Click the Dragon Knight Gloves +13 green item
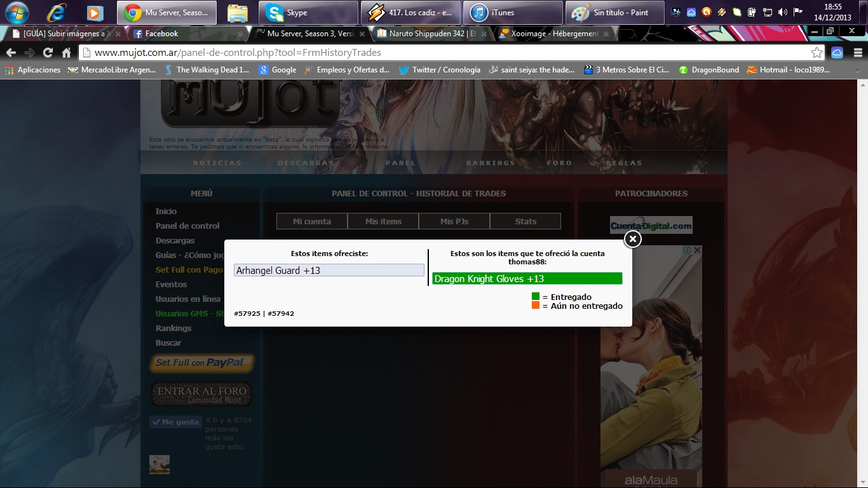Image resolution: width=868 pixels, height=488 pixels. point(527,278)
